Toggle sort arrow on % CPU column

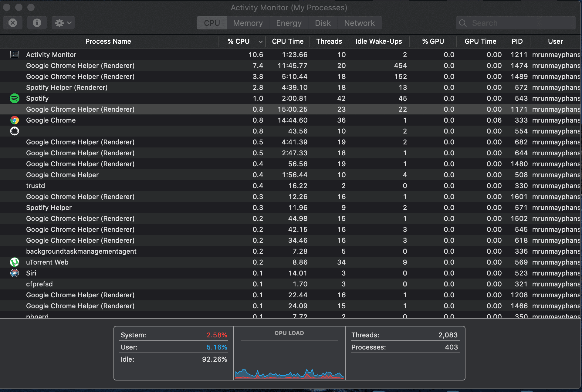tap(260, 42)
